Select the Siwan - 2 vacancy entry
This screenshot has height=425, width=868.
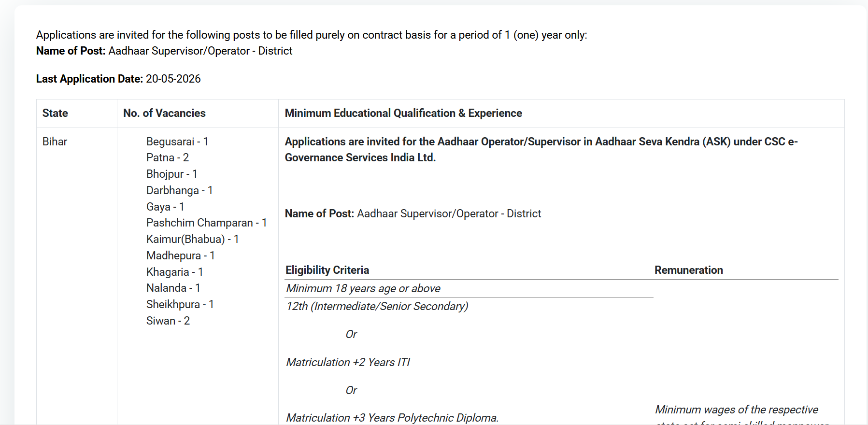click(168, 321)
